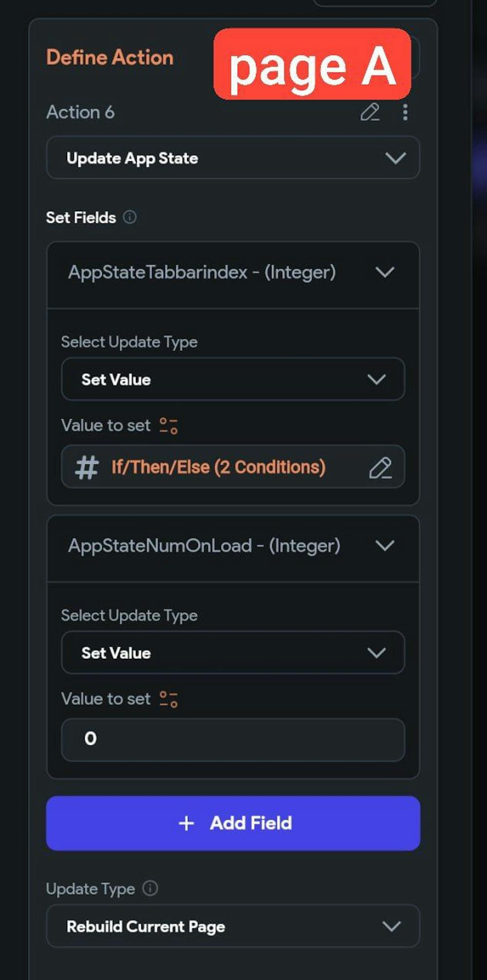
Task: Click the Define Action heading
Action: pyautogui.click(x=110, y=57)
